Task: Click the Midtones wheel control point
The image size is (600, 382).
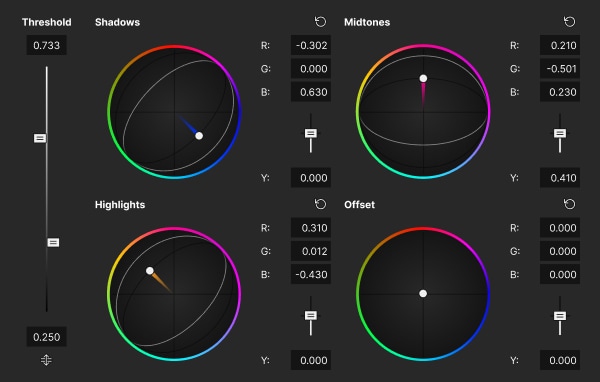Action: 423,78
